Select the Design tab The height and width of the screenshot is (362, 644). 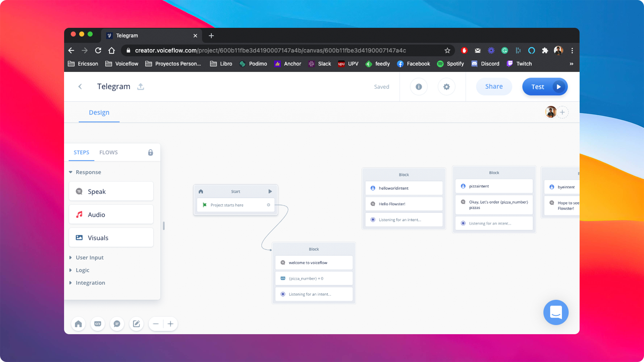click(99, 113)
